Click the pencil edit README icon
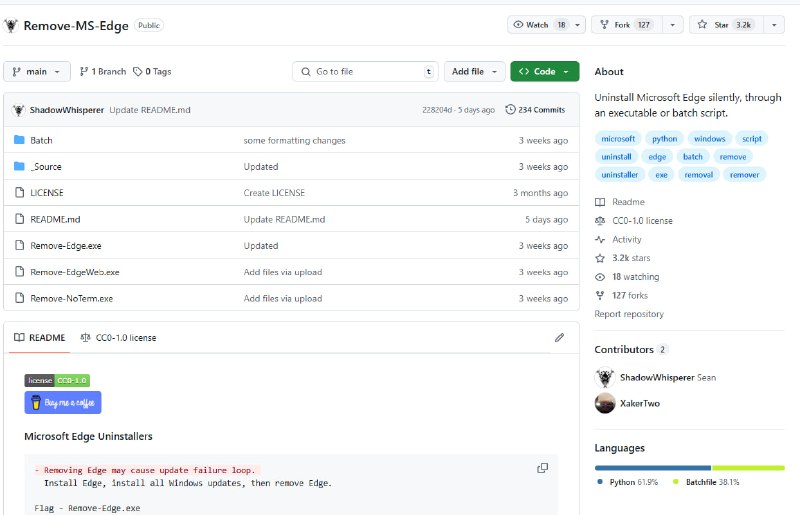The image size is (800, 515). [x=559, y=338]
